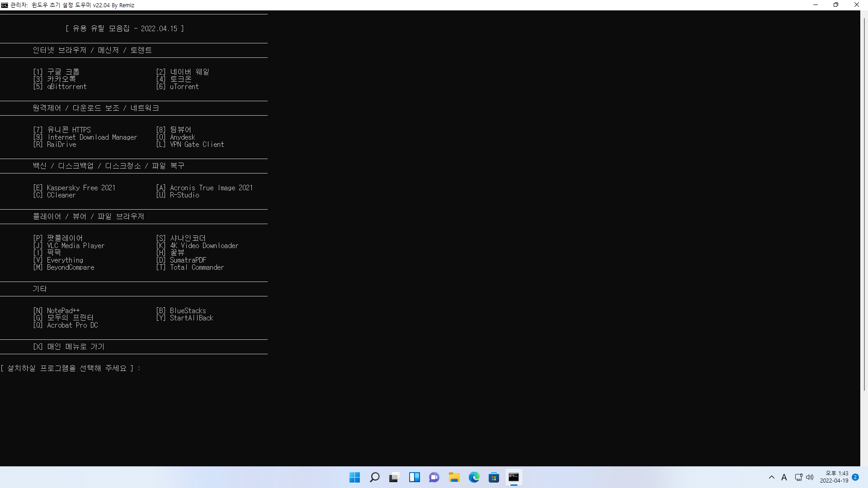868x488 pixels.
Task: Click '[A] Acronis True Image 2021' entry
Action: [205, 188]
